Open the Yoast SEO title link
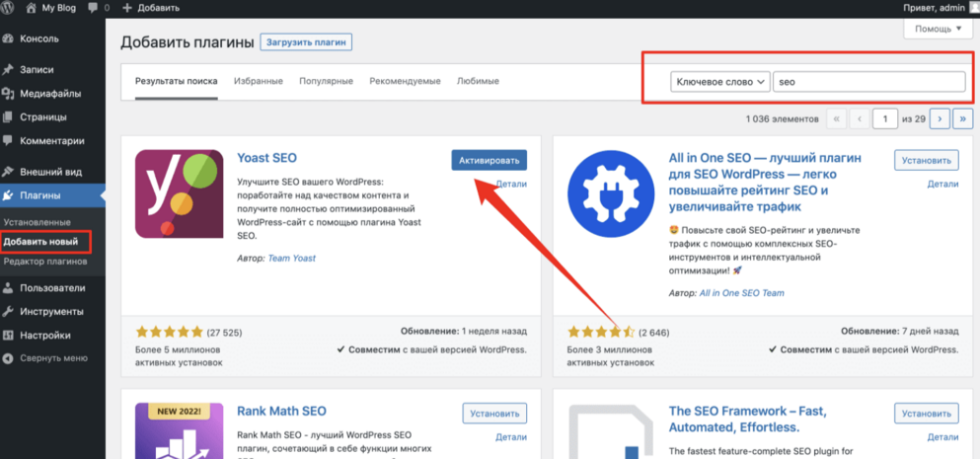Screen dimensions: 980x459 tap(267, 158)
